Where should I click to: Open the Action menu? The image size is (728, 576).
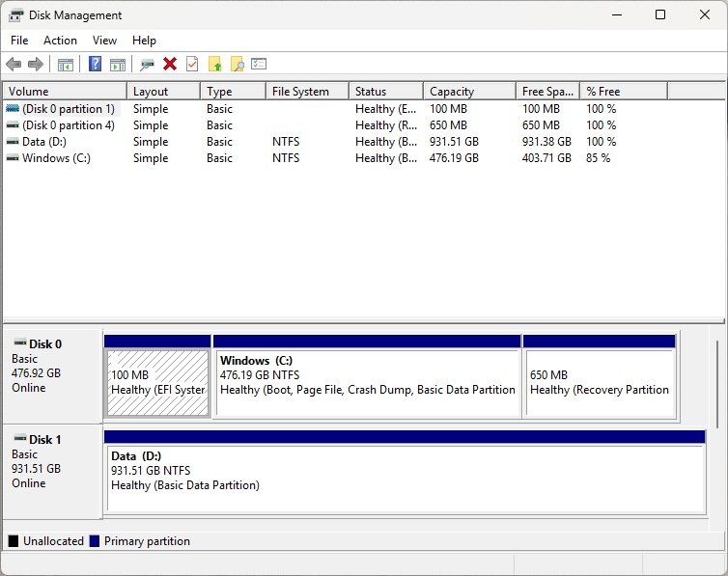[x=61, y=41]
